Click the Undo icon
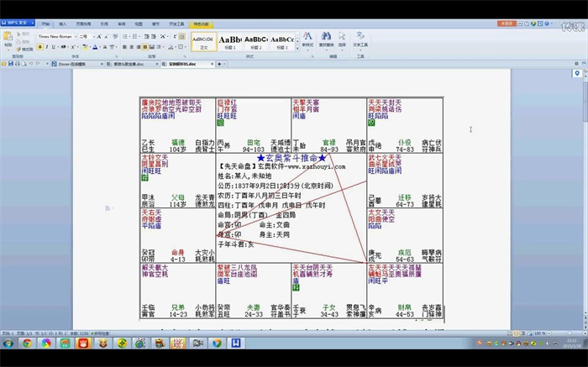The image size is (588, 367). tap(31, 64)
